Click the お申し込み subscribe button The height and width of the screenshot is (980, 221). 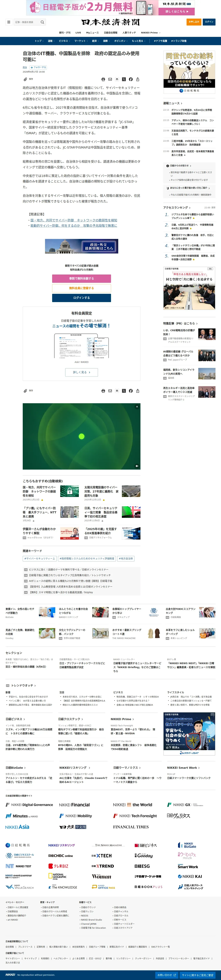pyautogui.click(x=194, y=22)
